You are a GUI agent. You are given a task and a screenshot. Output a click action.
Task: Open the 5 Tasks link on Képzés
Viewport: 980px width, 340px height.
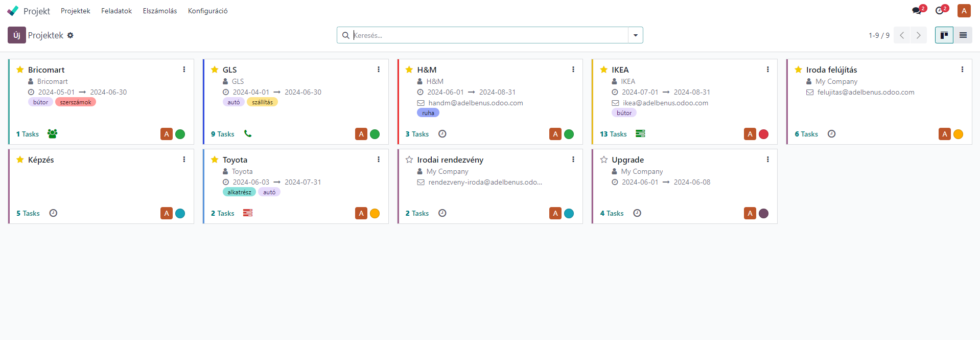[28, 213]
